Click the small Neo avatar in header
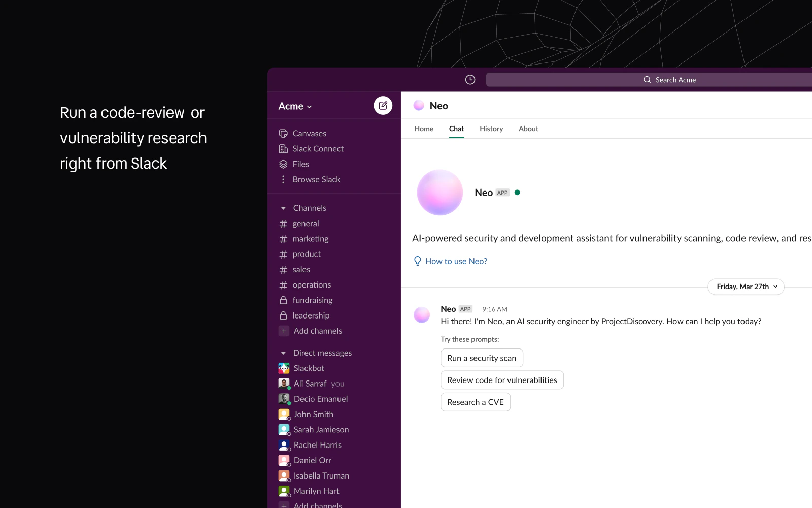Image resolution: width=812 pixels, height=508 pixels. pyautogui.click(x=419, y=105)
